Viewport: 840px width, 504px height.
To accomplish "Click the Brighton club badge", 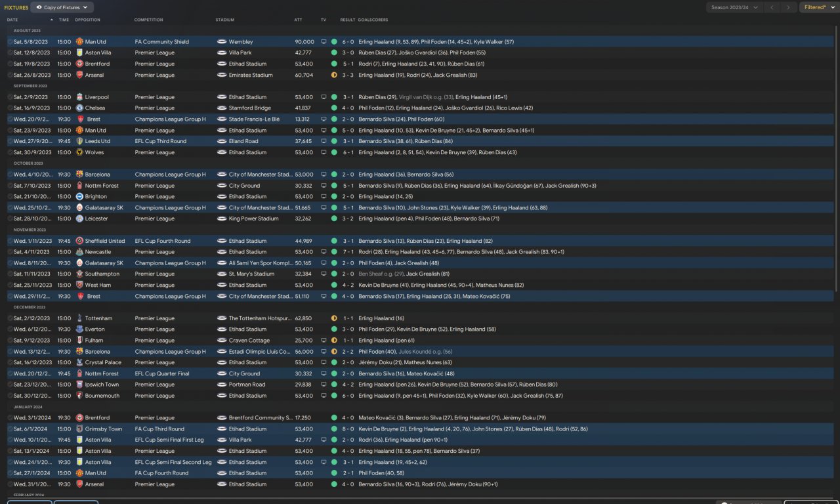I will pyautogui.click(x=79, y=196).
